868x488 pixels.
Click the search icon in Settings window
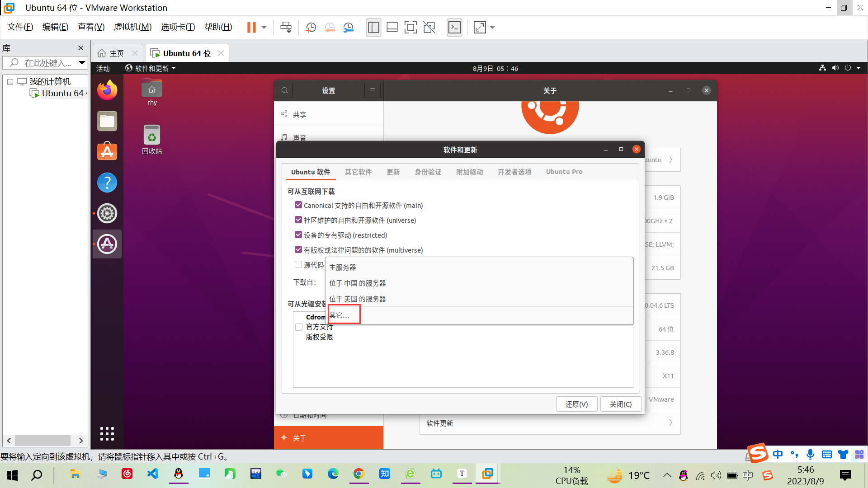285,90
